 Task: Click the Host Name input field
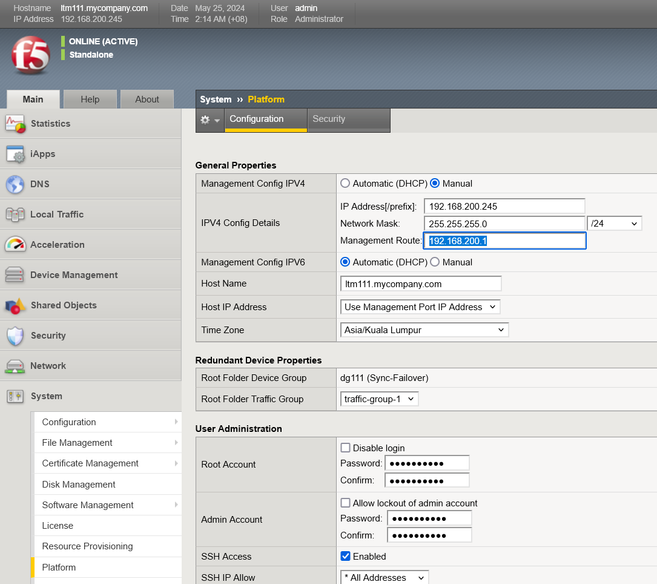point(420,284)
